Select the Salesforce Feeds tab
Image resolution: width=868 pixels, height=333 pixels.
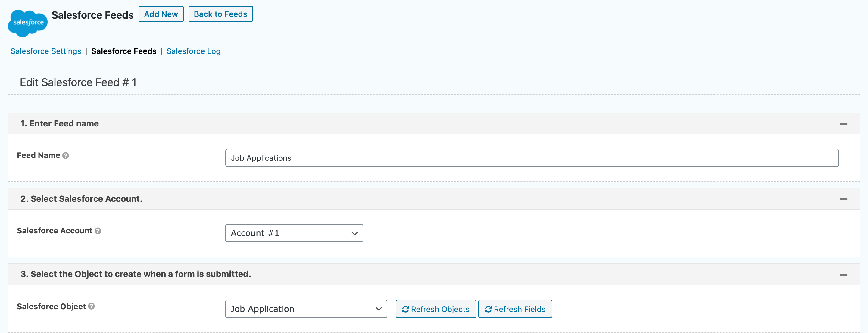(x=124, y=51)
